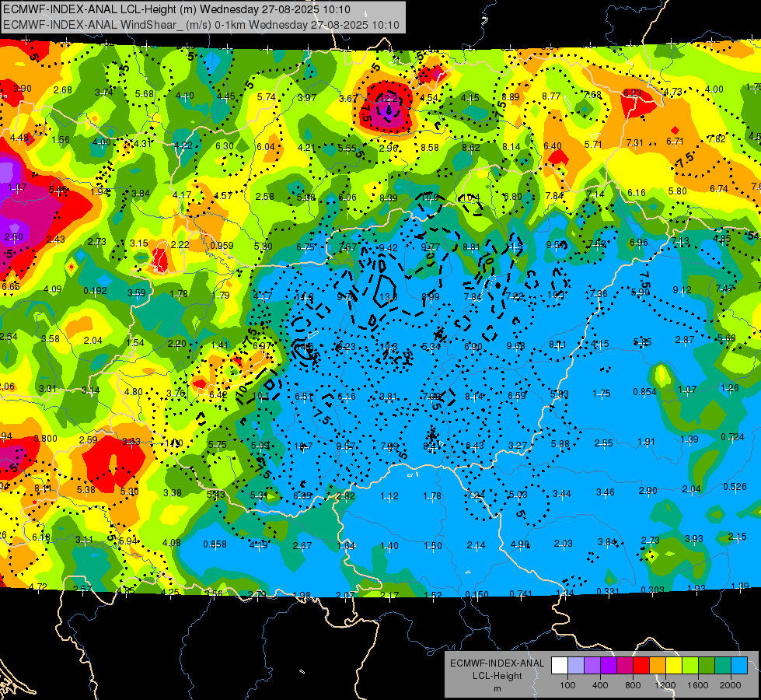The height and width of the screenshot is (700, 761).
Task: Click the orange swatch in the legend
Action: pos(658,666)
